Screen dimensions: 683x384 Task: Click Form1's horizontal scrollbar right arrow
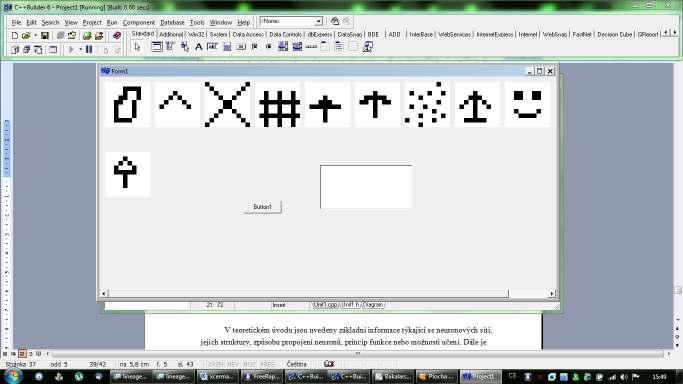[552, 294]
